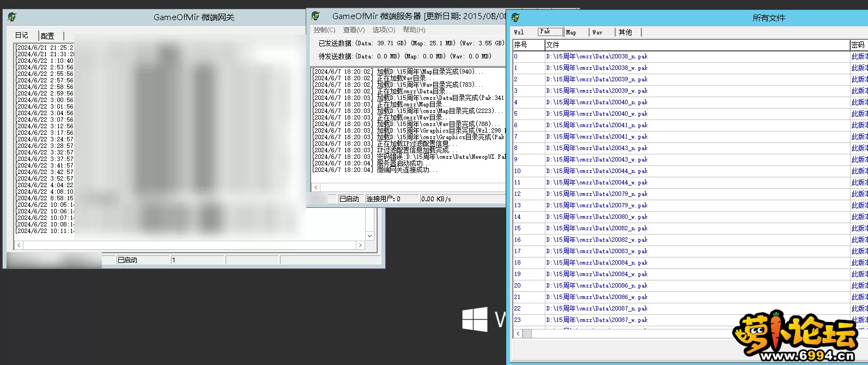Select file row 20040_w.pak
Viewport: 868px width, 365px height.
click(690, 113)
